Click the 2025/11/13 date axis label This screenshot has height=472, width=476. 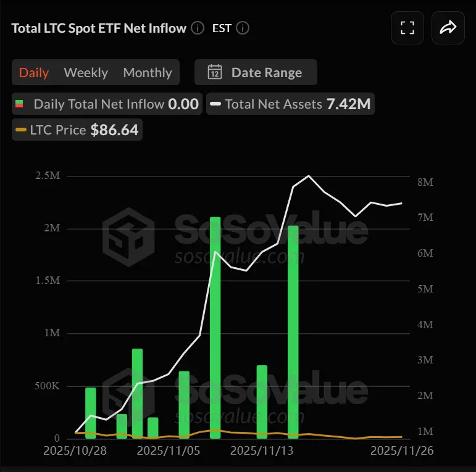[x=262, y=451]
